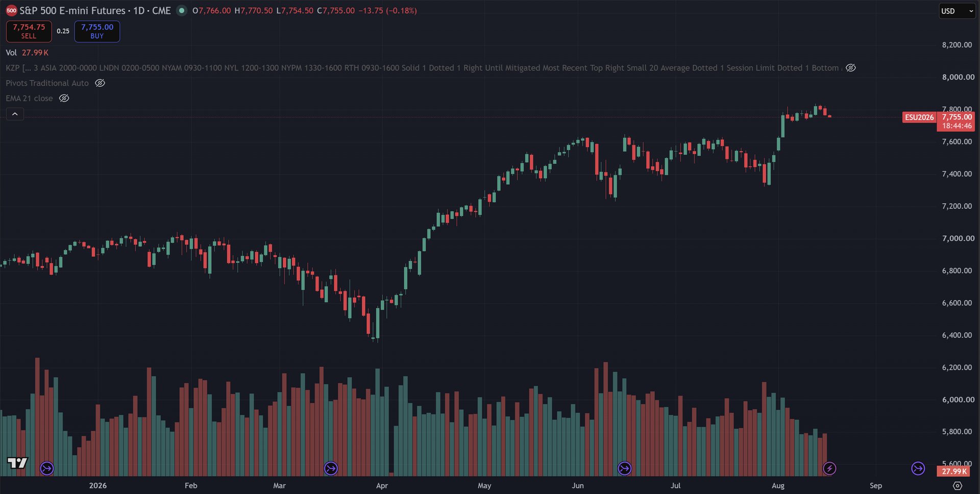Screen dimensions: 980x494
Task: Click the daily change −13.75 (−0.18%)
Action: (387, 11)
